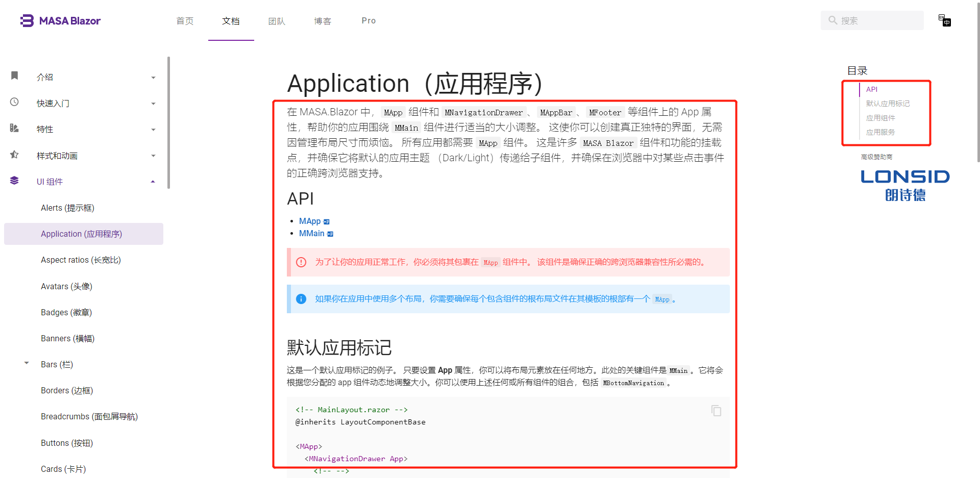Viewport: 980px width, 478px height.
Task: Click the layers icon beside UI 组件
Action: click(x=14, y=180)
